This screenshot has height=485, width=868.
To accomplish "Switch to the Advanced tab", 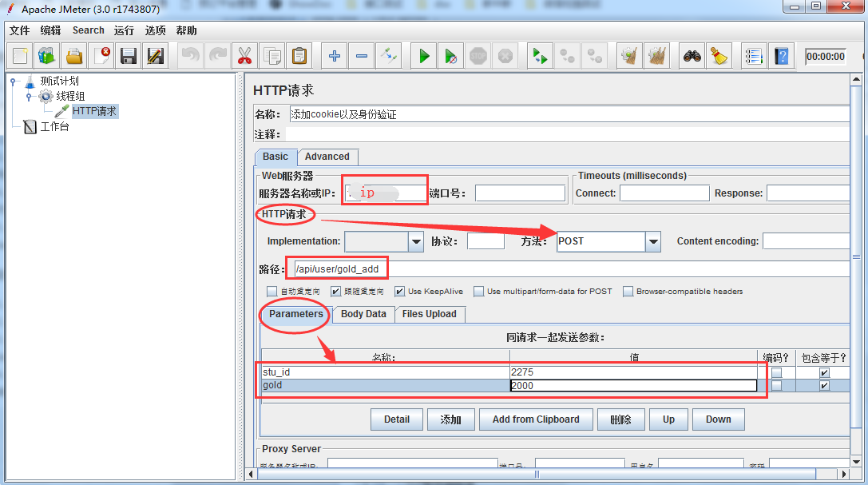I will [327, 157].
